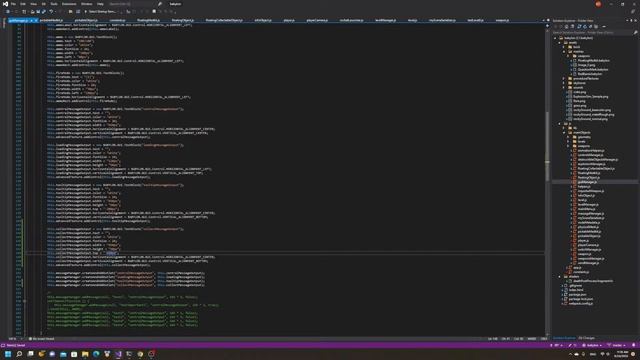
Task: Click the editor vertical scrollbar thumb
Action: [x=547, y=146]
